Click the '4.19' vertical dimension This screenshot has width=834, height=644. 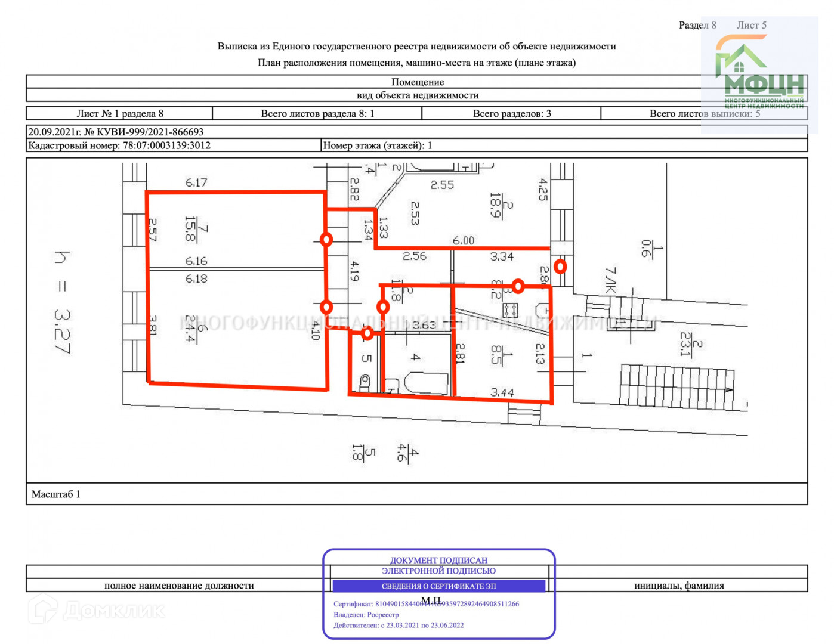click(x=354, y=271)
